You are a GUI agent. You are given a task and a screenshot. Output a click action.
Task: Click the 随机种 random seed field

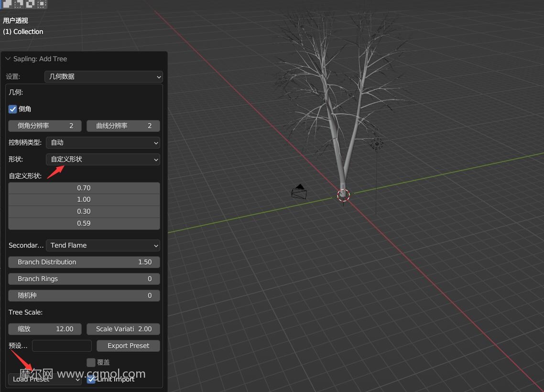tap(84, 295)
